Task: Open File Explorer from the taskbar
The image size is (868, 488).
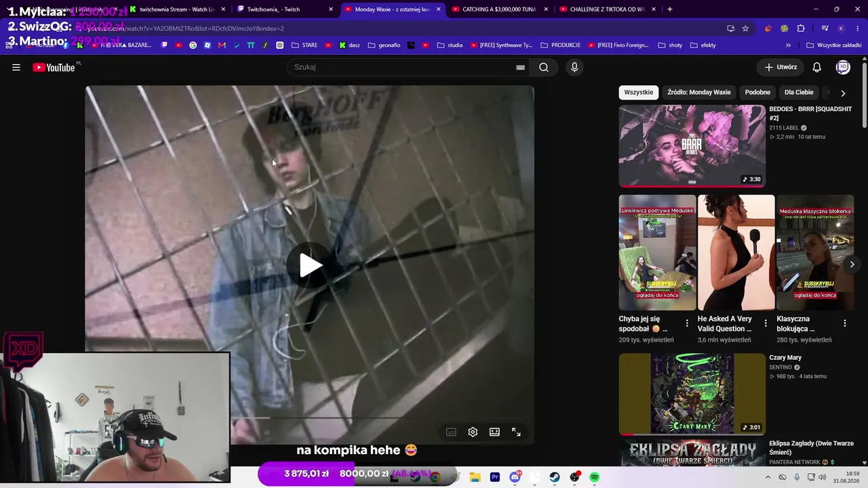Action: [475, 477]
